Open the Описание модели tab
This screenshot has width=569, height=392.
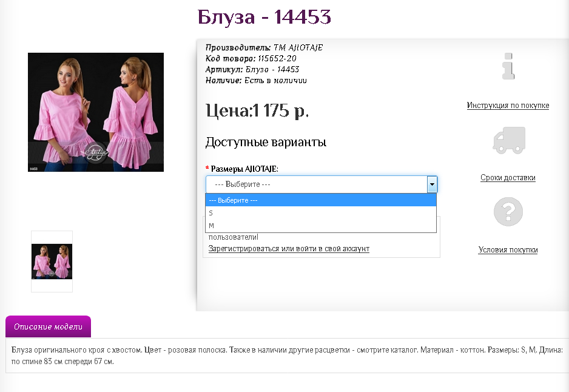click(x=49, y=326)
